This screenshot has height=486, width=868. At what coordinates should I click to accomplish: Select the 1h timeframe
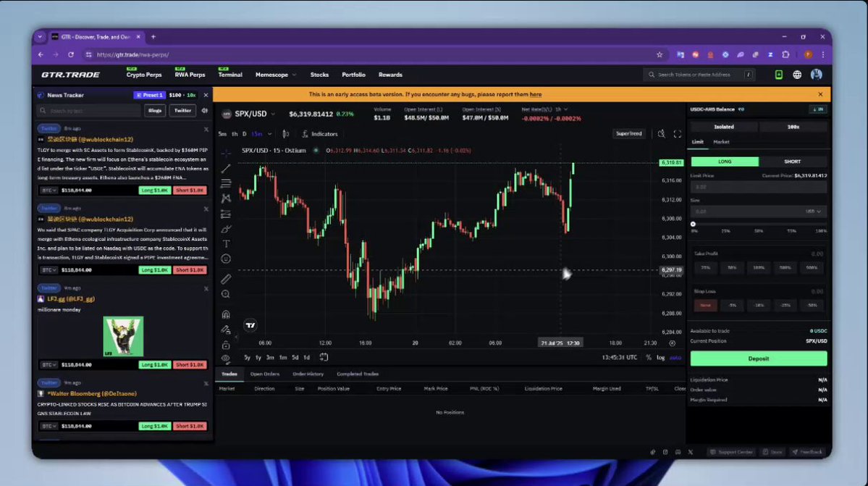235,134
